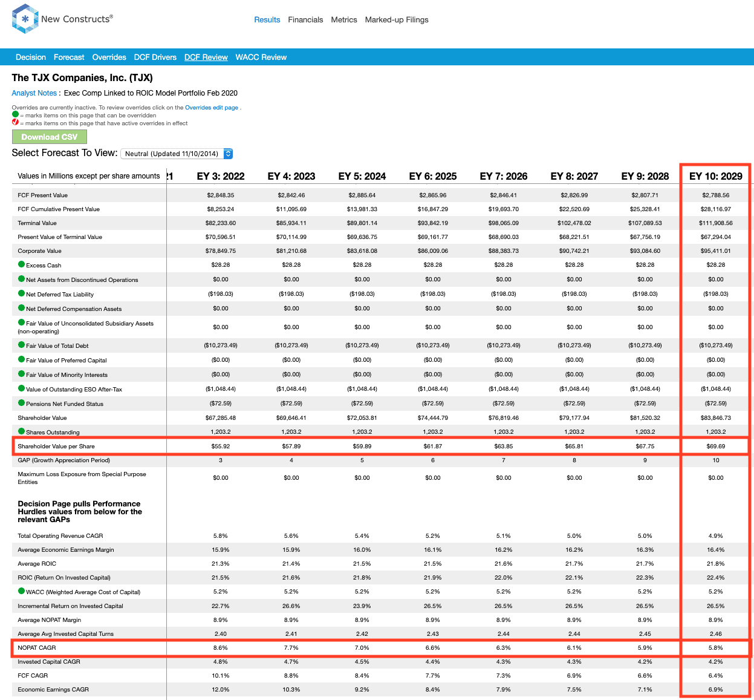Switch to the Decision tab
This screenshot has width=754, height=700.
[x=31, y=57]
